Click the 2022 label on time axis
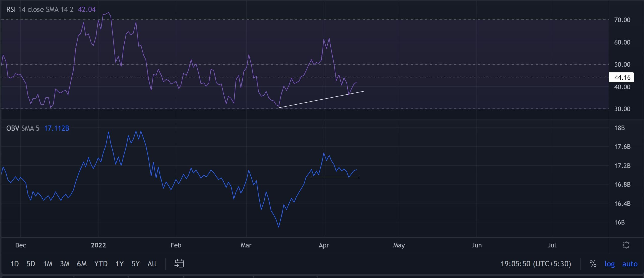This screenshot has width=644, height=278. coord(98,245)
